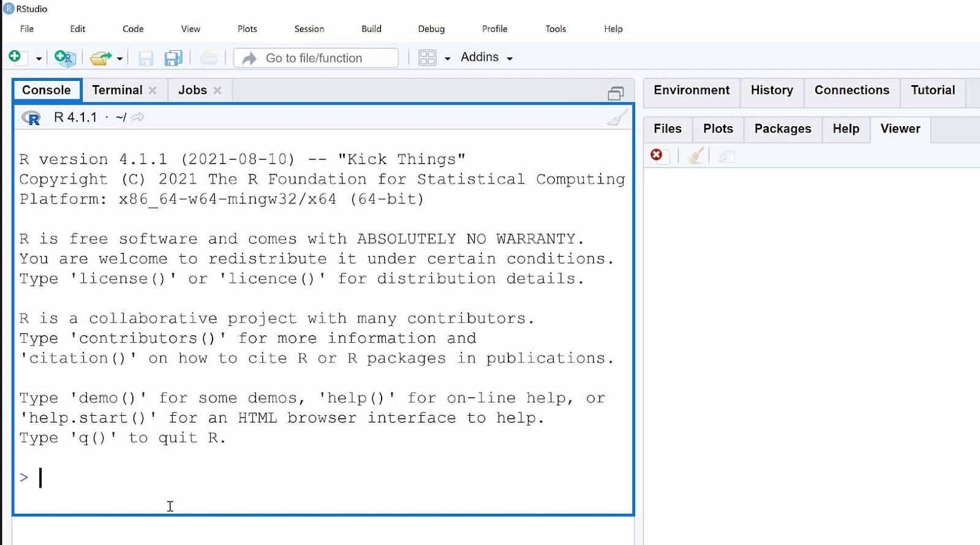Click the Save all documents icon
Image resolution: width=980 pixels, height=545 pixels.
pyautogui.click(x=173, y=58)
